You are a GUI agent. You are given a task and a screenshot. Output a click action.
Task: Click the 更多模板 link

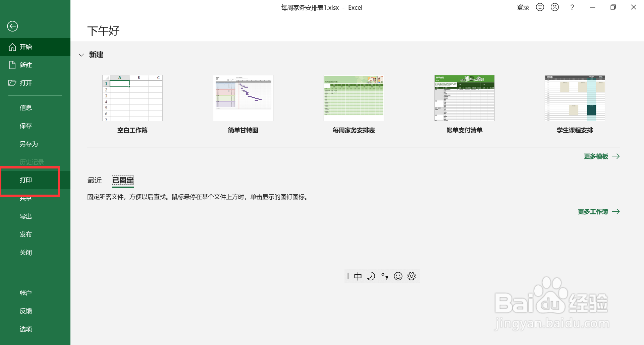[596, 156]
